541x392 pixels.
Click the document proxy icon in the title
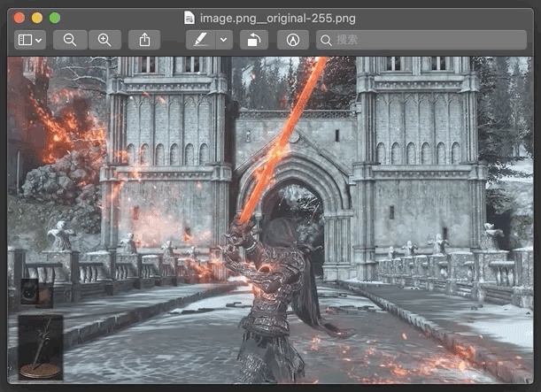189,18
